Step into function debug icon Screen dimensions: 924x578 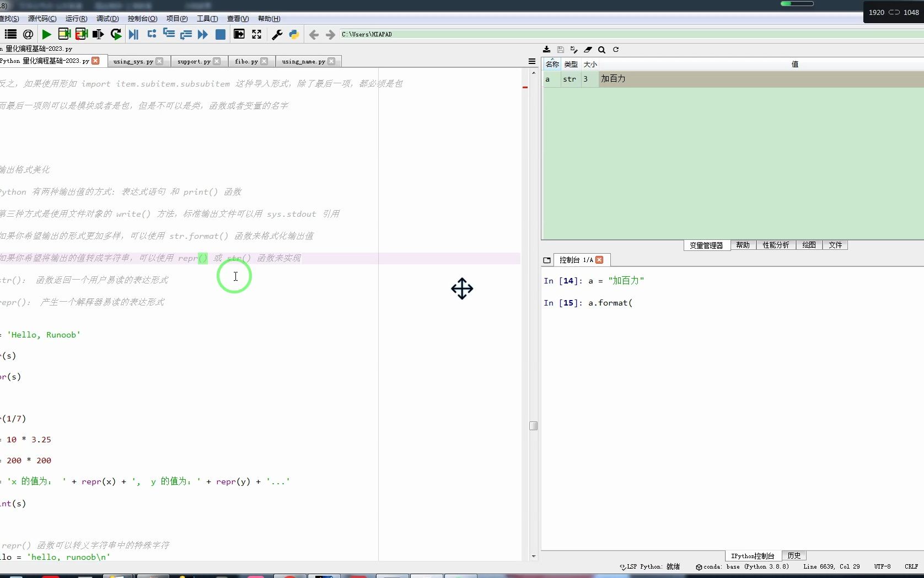click(169, 34)
